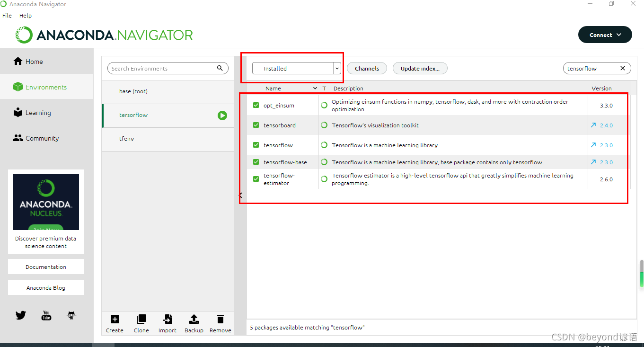Open the File menu
The height and width of the screenshot is (347, 644).
pos(7,16)
